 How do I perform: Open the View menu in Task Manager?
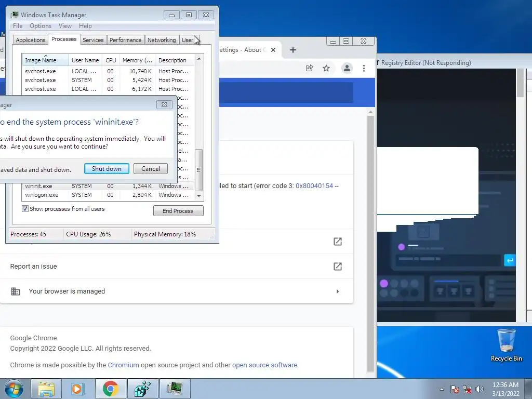(x=65, y=26)
